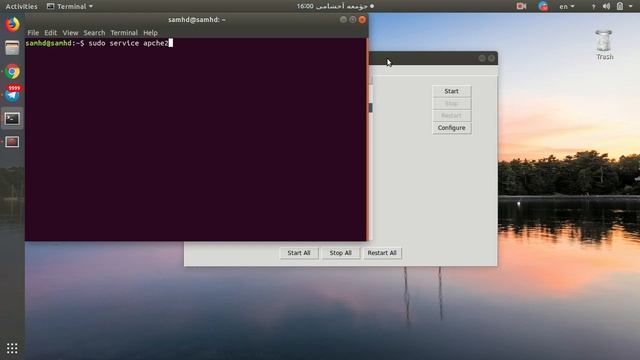Image resolution: width=640 pixels, height=360 pixels.
Task: Open Telegram with 9999 badge
Action: pyautogui.click(x=12, y=94)
